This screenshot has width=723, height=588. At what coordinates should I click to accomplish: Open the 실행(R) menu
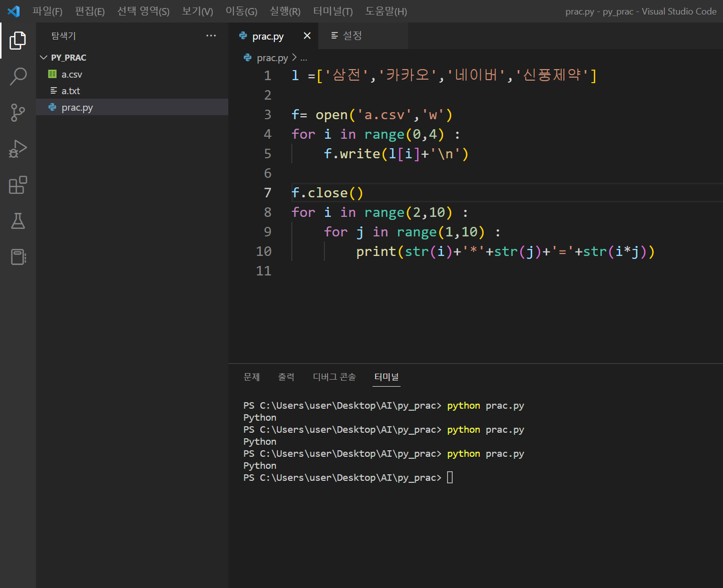pyautogui.click(x=285, y=11)
